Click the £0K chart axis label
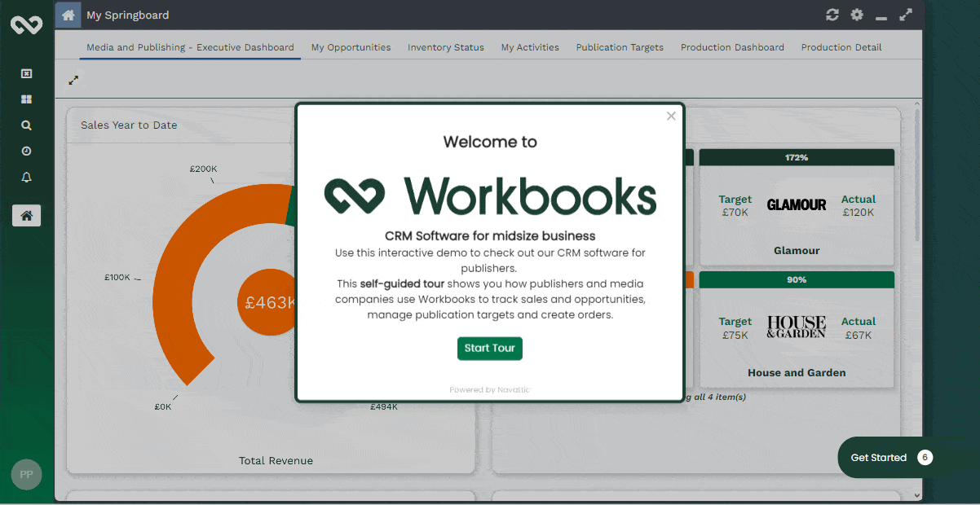Viewport: 980px width, 505px height. point(163,406)
